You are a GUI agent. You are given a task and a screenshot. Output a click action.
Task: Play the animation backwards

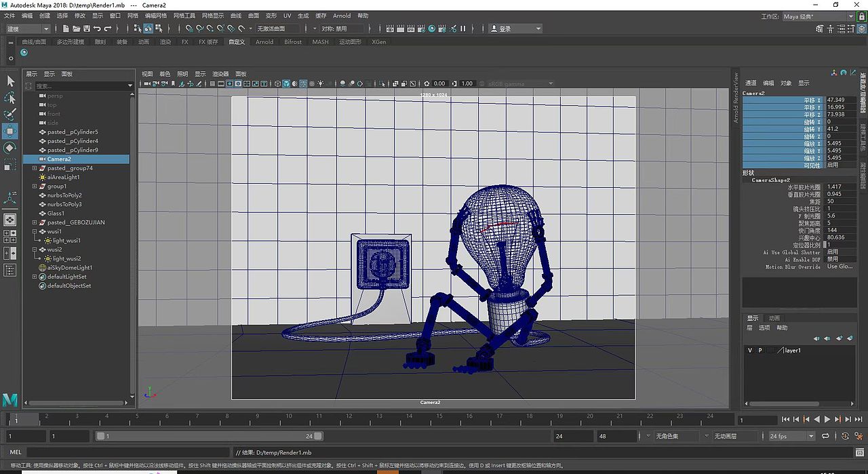point(816,419)
